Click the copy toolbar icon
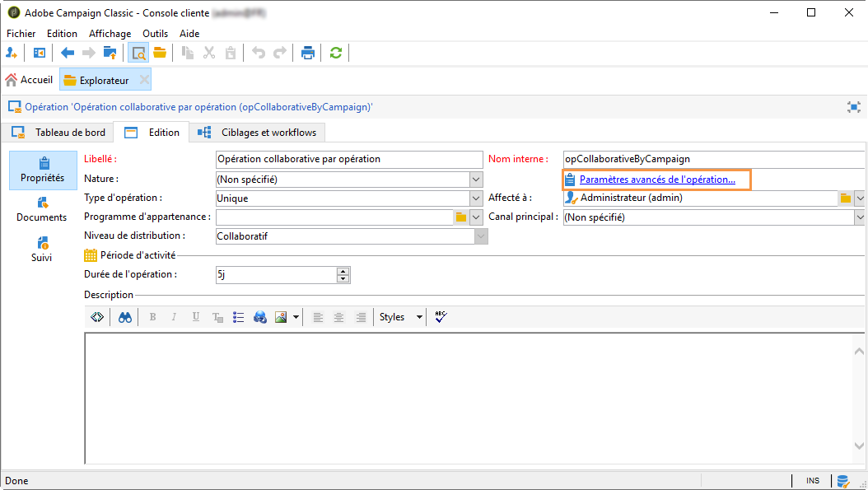The width and height of the screenshot is (868, 490). (x=188, y=54)
